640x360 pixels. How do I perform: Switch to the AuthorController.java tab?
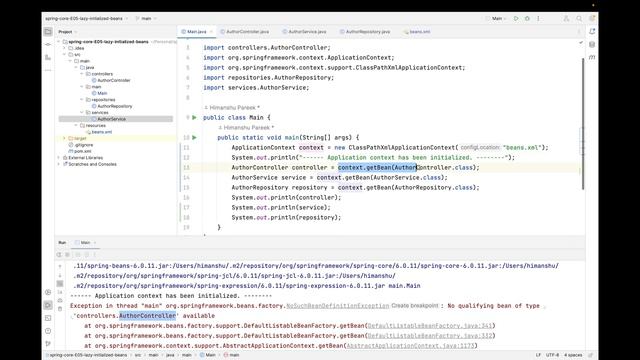[x=244, y=31]
